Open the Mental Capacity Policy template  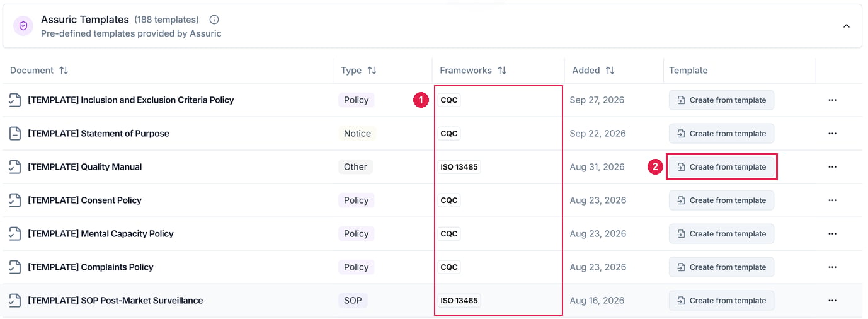coord(101,234)
